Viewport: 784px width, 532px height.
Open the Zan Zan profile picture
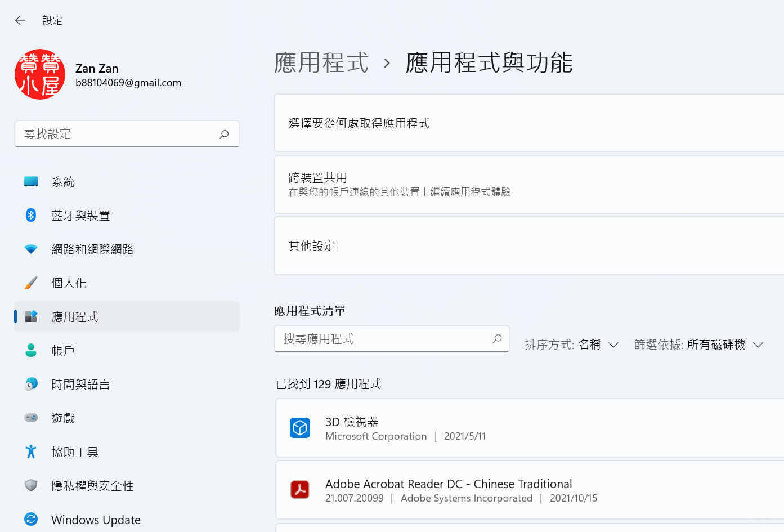(40, 74)
